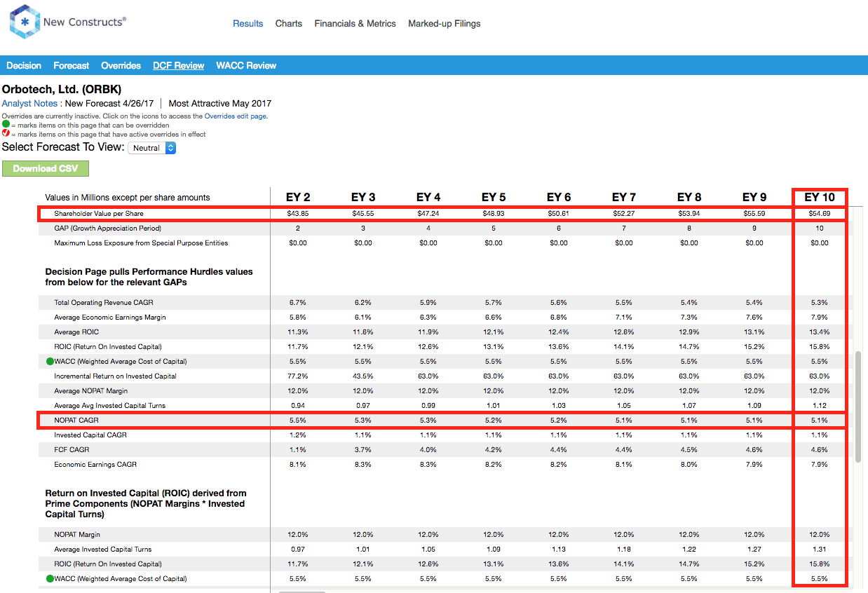868x593 pixels.
Task: Click the EY 10 column header
Action: click(x=820, y=197)
